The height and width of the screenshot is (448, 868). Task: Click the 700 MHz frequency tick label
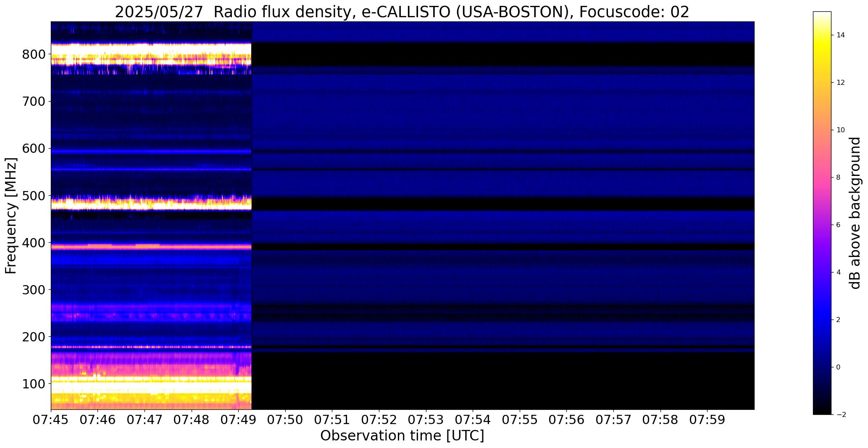coord(34,102)
